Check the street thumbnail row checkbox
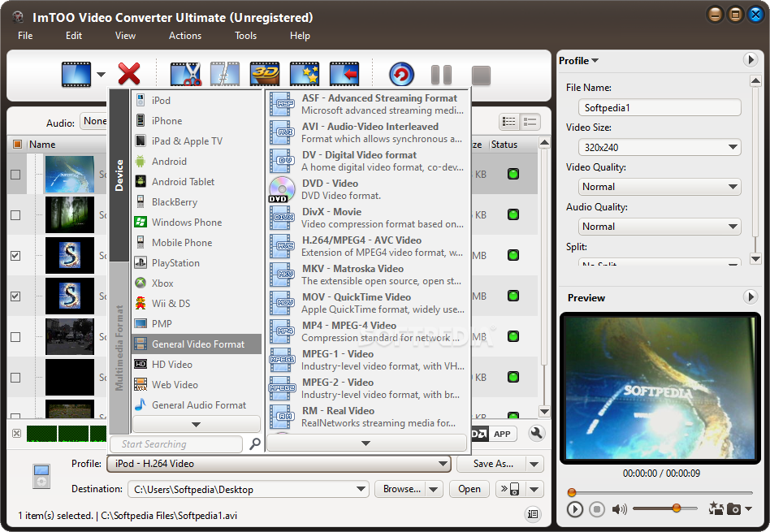The image size is (770, 532). (x=15, y=337)
